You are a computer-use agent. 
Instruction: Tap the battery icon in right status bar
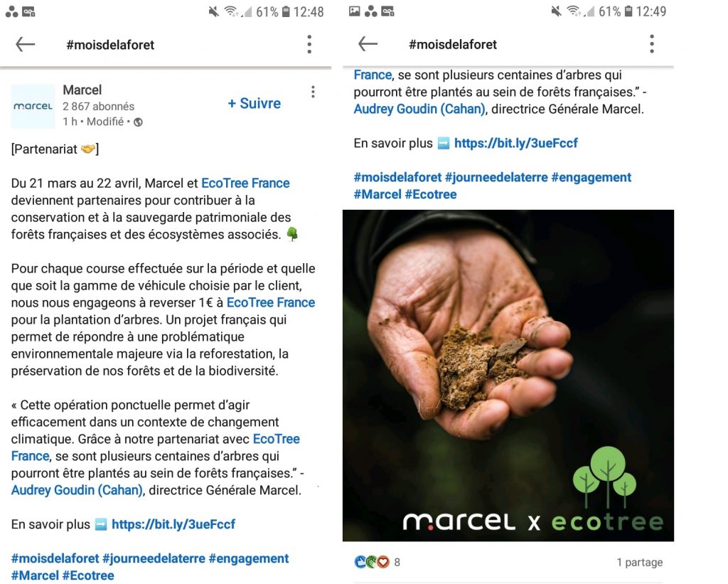point(628,11)
